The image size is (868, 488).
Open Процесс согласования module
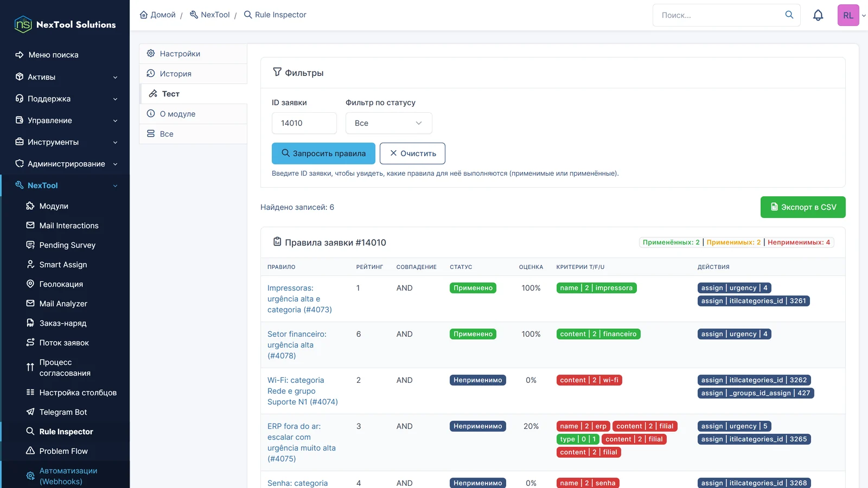pyautogui.click(x=65, y=368)
